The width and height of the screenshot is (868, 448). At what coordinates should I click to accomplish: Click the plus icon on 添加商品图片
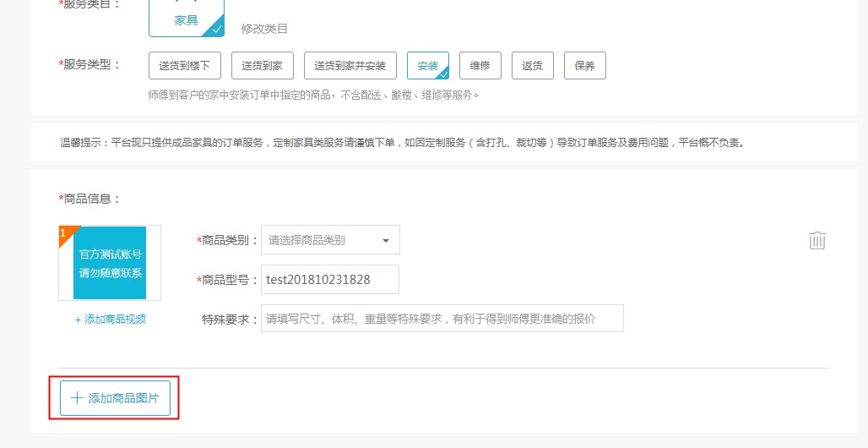77,398
